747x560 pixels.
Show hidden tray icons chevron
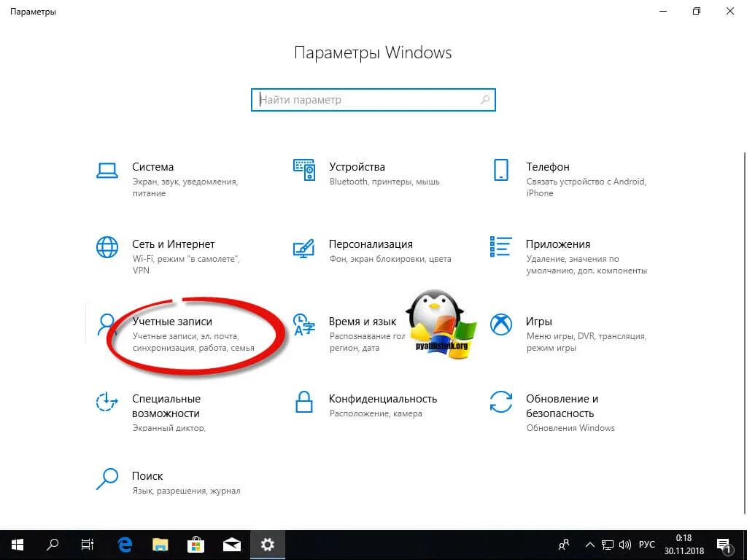589,545
